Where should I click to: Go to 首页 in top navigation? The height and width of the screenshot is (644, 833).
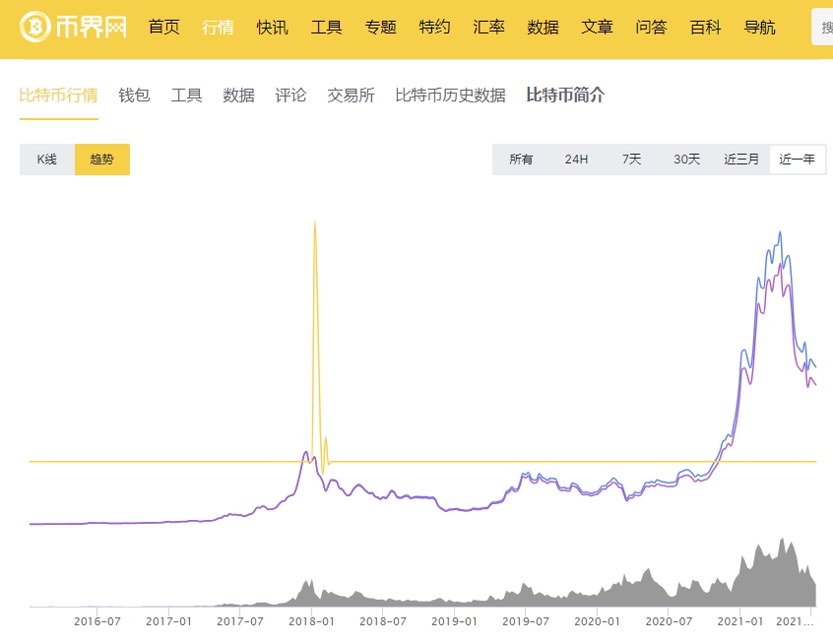pyautogui.click(x=163, y=27)
